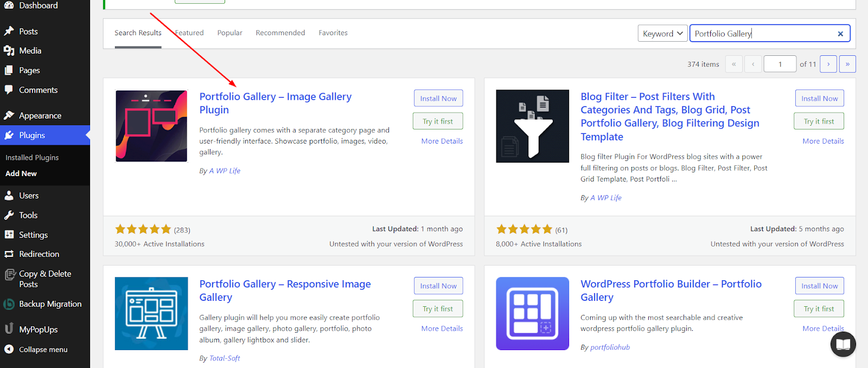Click the 374 items count text
The height and width of the screenshot is (368, 868).
[x=703, y=64]
